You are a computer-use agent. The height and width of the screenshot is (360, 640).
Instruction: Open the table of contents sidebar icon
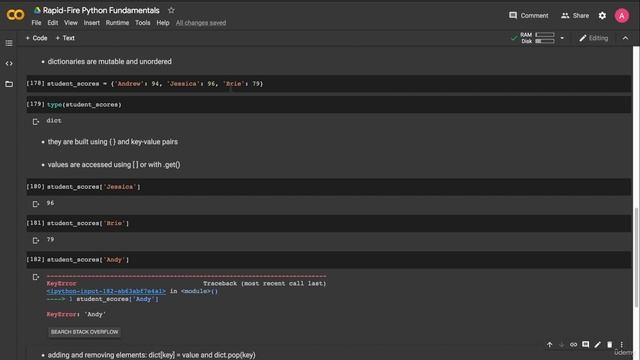point(9,43)
